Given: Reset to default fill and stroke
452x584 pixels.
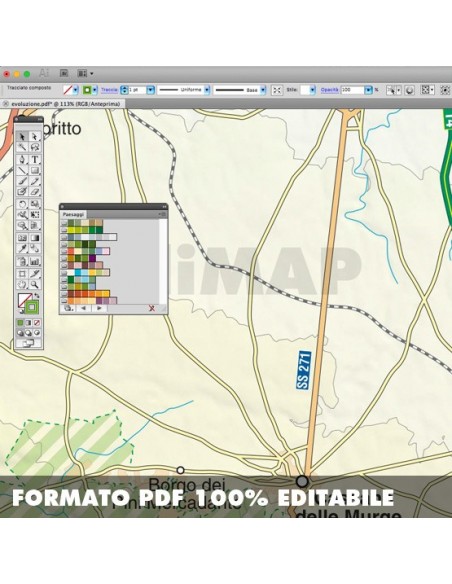Looking at the screenshot, I should click(21, 311).
